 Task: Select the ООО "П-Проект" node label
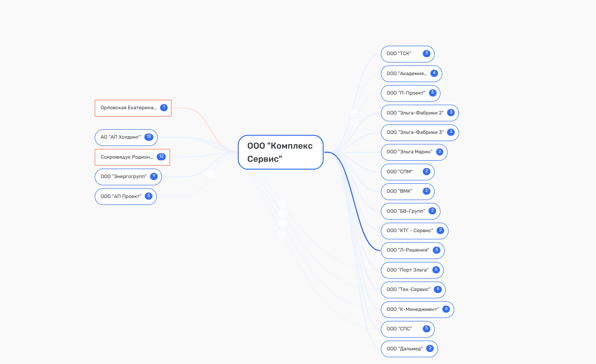pyautogui.click(x=406, y=93)
